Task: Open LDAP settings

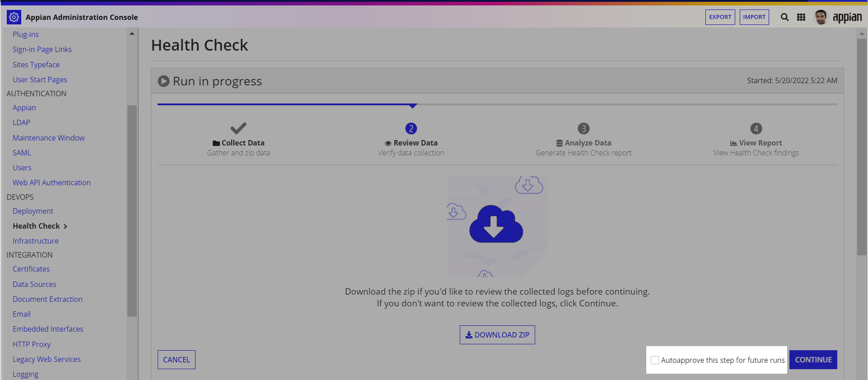Action: coord(21,122)
